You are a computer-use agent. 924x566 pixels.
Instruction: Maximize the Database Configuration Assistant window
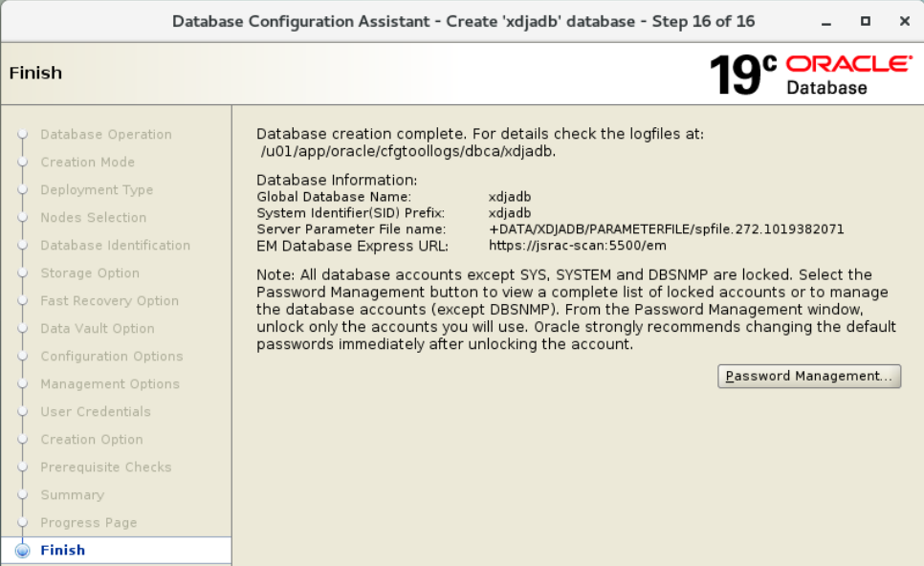click(865, 21)
